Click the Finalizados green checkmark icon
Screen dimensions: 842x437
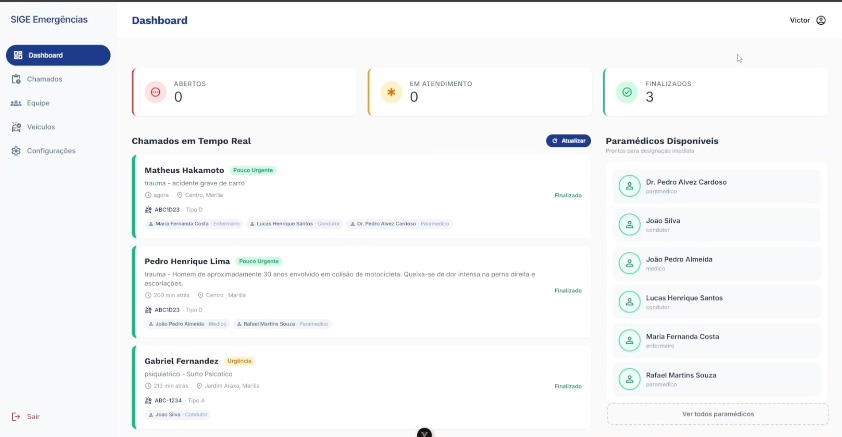[627, 92]
